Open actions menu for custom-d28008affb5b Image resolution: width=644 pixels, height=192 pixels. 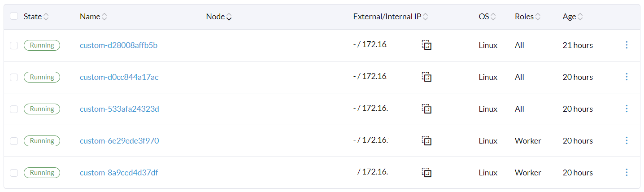(x=627, y=45)
